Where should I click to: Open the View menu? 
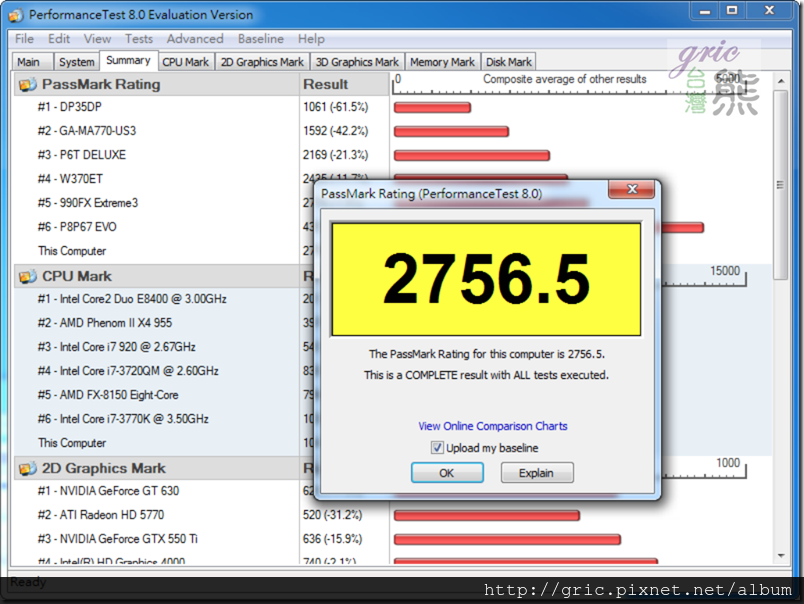tap(97, 39)
